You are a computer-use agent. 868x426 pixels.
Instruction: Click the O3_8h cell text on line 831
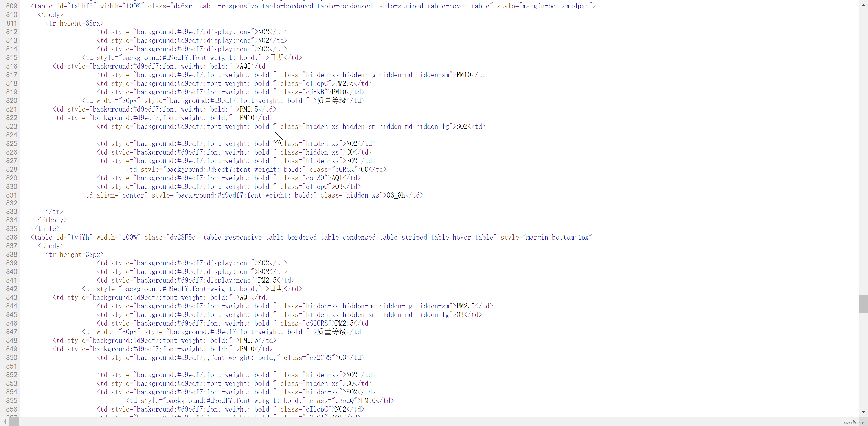tap(396, 195)
